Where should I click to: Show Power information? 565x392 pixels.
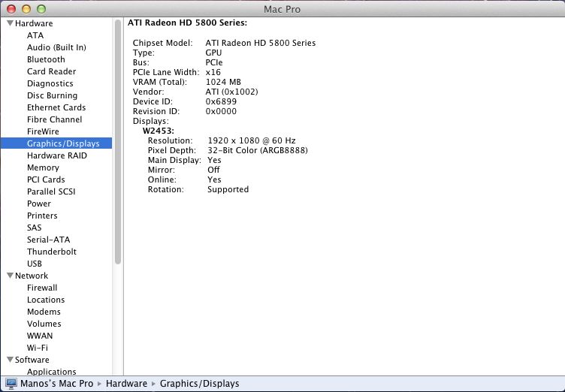tap(39, 204)
